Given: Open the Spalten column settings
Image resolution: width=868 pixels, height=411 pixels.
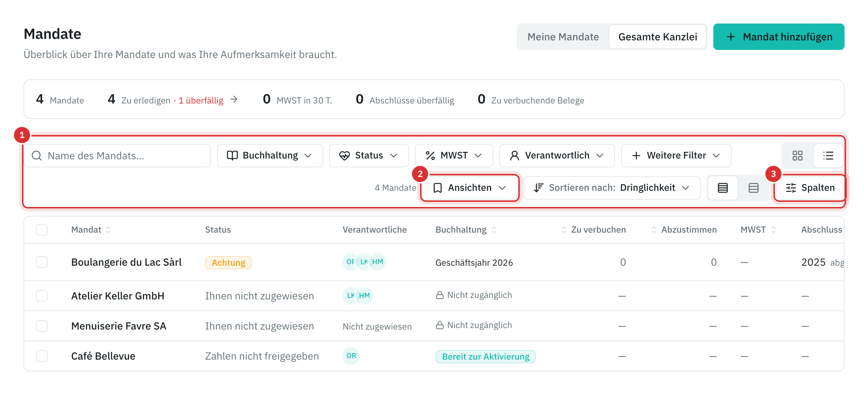Looking at the screenshot, I should pyautogui.click(x=810, y=188).
